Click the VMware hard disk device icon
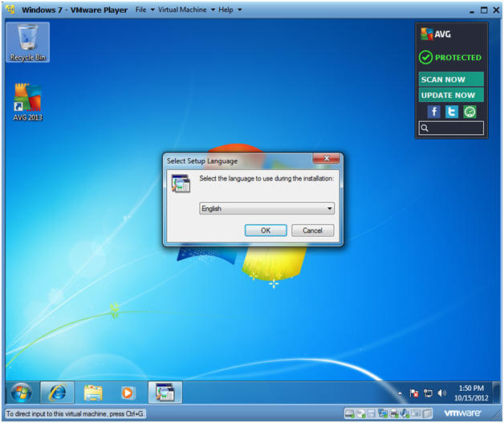The image size is (504, 423). click(350, 413)
